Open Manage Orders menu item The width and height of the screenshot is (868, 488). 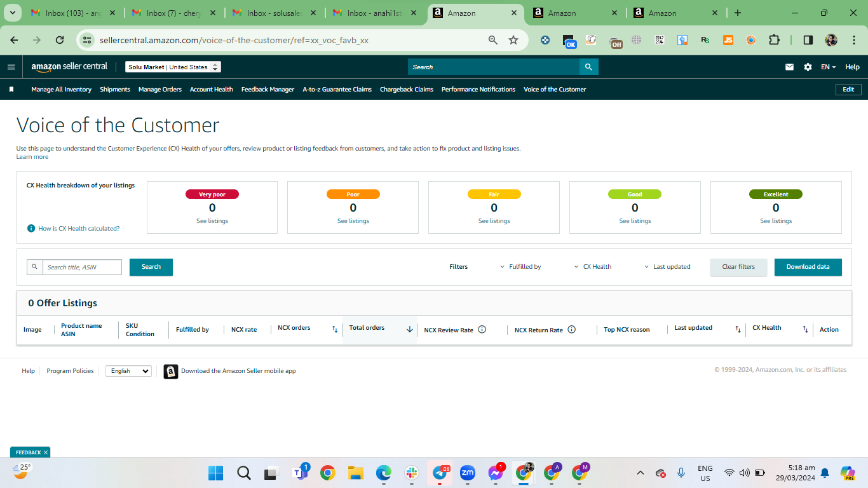160,90
